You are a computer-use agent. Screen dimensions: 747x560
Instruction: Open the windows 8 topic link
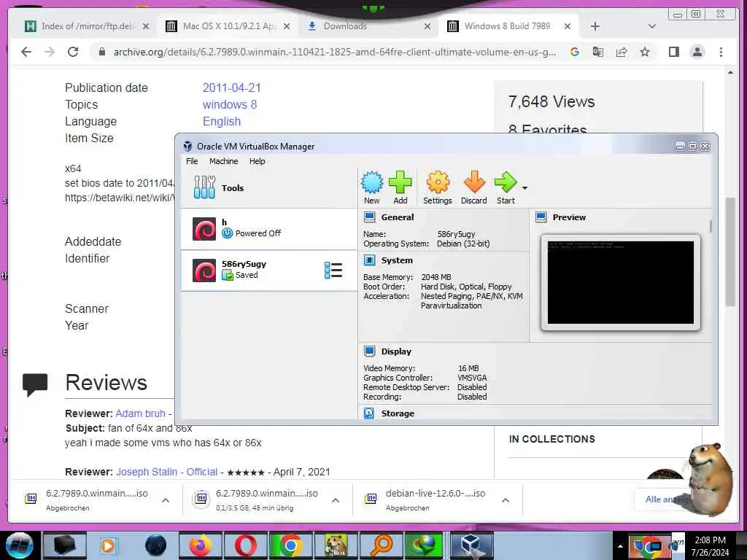[x=230, y=104]
